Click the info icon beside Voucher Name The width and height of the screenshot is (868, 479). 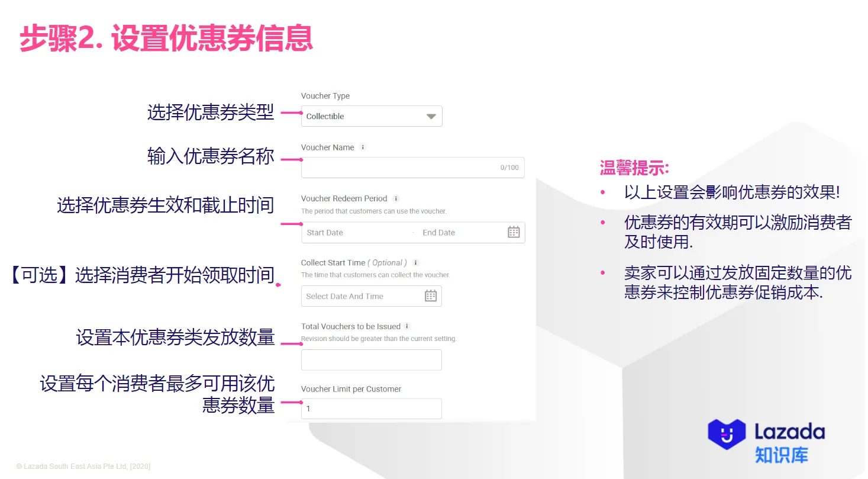pos(362,147)
